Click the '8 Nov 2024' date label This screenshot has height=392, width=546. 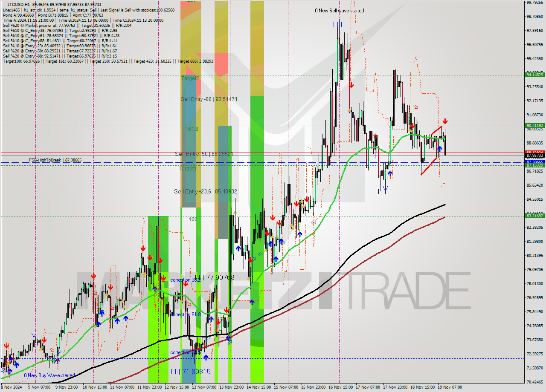(12, 387)
